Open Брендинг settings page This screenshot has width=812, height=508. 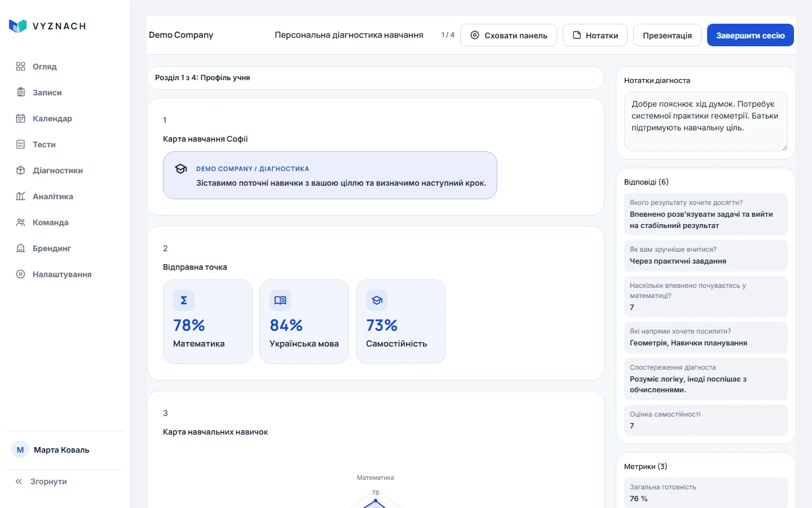tap(65, 248)
